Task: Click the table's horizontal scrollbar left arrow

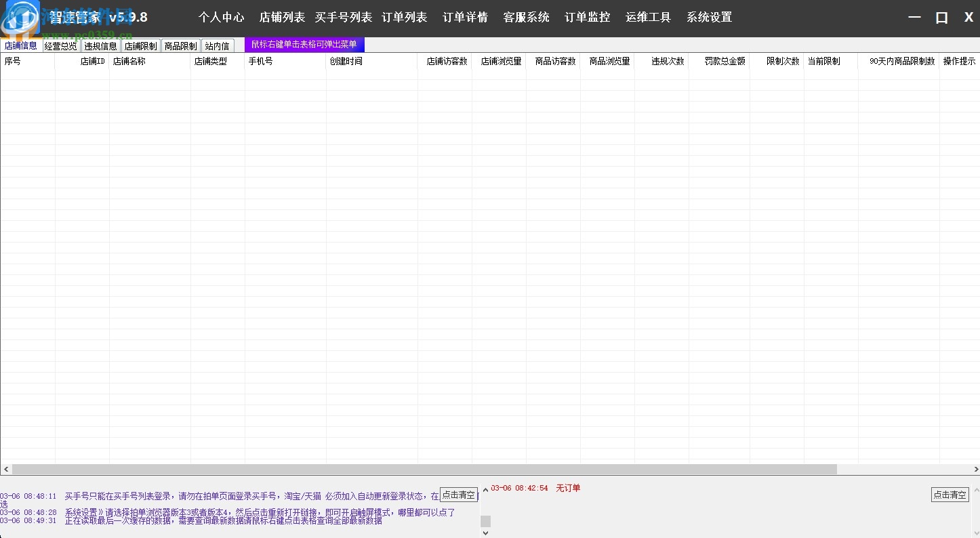Action: pos(6,470)
